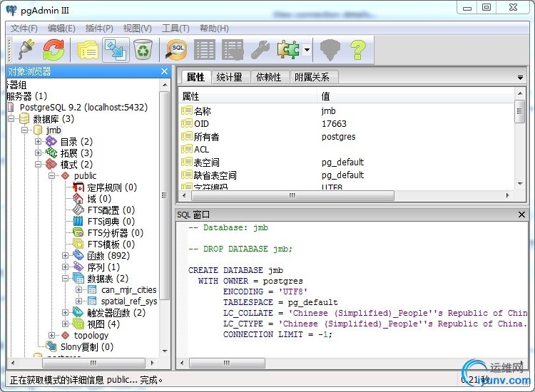
Task: Expand the 视图 (4) node
Action: 65,324
